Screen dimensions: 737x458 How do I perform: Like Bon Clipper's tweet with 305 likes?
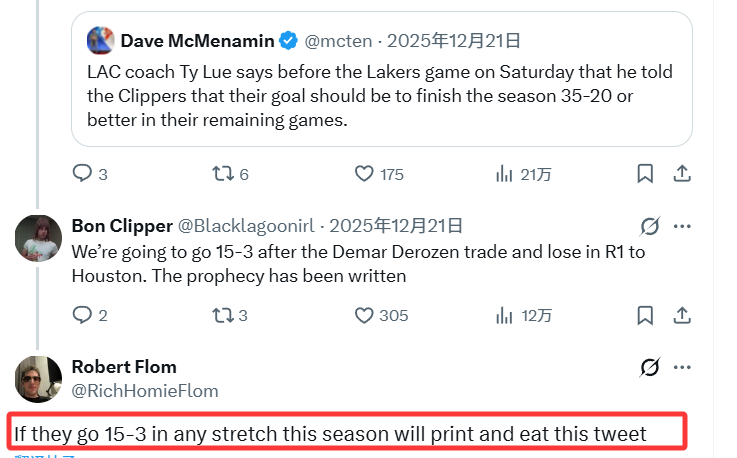pyautogui.click(x=365, y=315)
